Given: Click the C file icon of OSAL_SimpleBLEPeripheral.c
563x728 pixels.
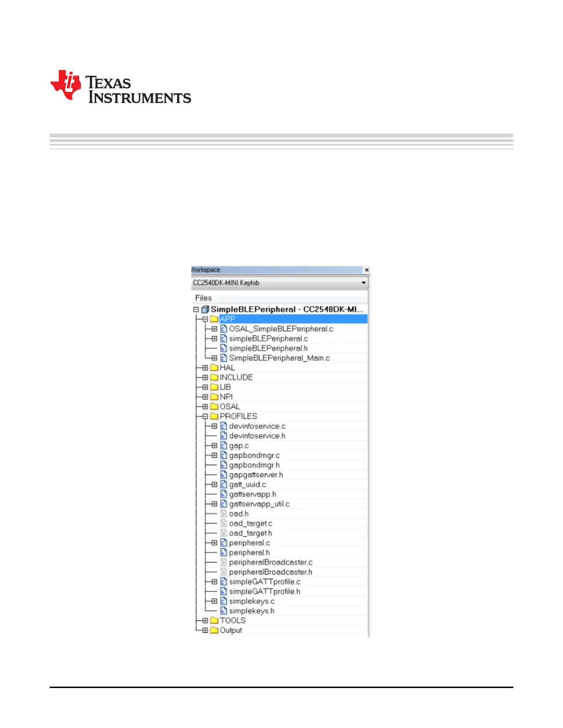Looking at the screenshot, I should (x=224, y=329).
